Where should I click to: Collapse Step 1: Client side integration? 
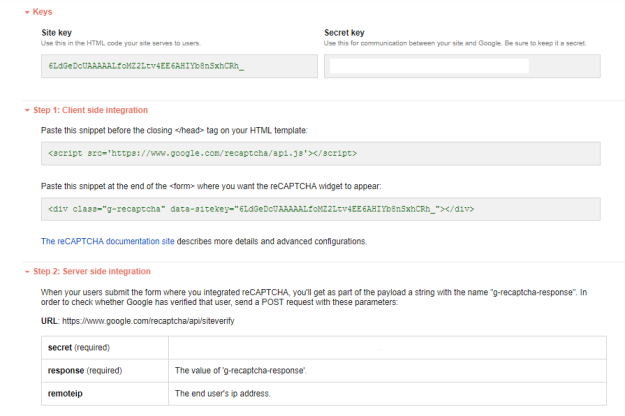[x=86, y=110]
